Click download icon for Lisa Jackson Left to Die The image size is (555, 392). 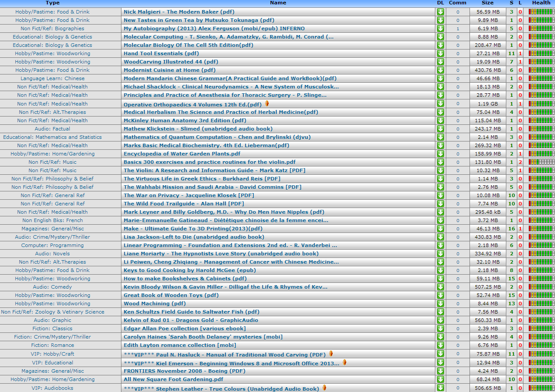[440, 237]
